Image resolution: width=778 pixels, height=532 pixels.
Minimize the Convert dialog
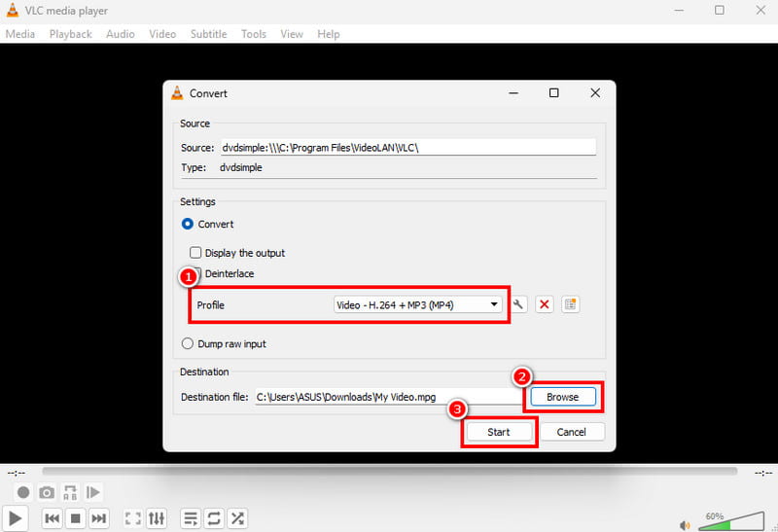pos(513,92)
